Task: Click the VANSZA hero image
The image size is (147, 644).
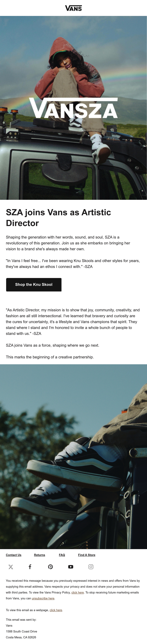Action: point(73,108)
